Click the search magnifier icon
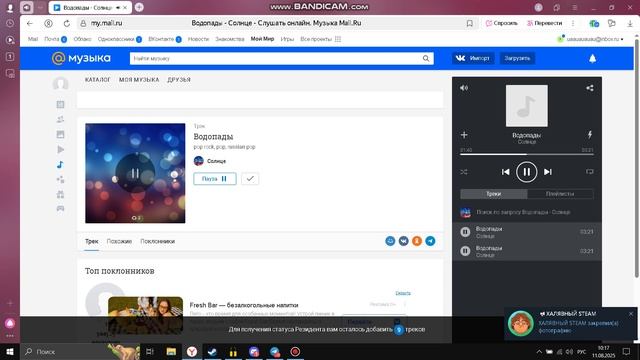 coord(426,58)
